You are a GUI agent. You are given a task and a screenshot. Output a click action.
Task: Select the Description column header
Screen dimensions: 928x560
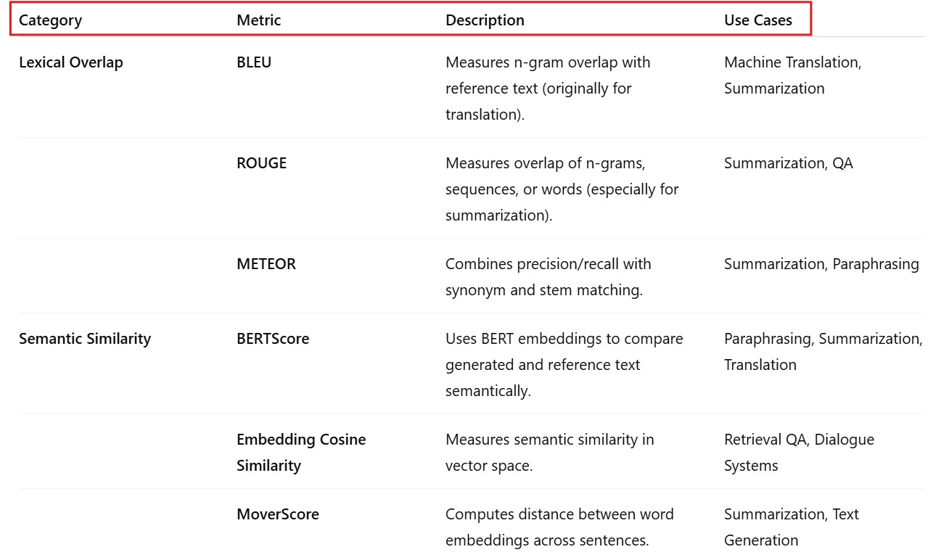[485, 20]
